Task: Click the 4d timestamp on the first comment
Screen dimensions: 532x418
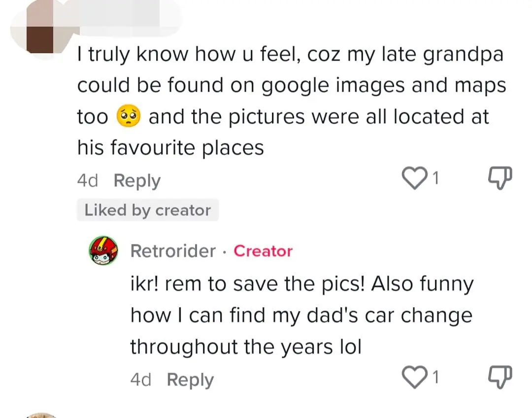Action: (x=87, y=180)
